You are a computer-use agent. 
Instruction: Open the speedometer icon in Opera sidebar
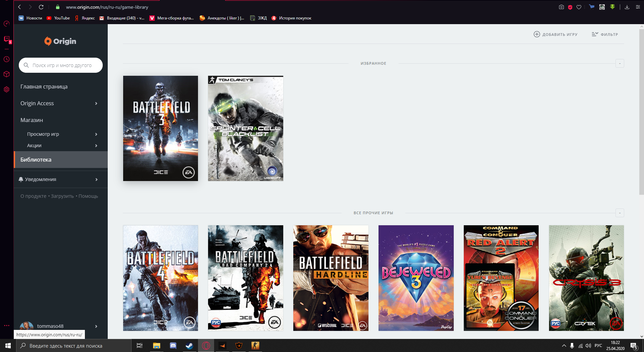point(6,24)
